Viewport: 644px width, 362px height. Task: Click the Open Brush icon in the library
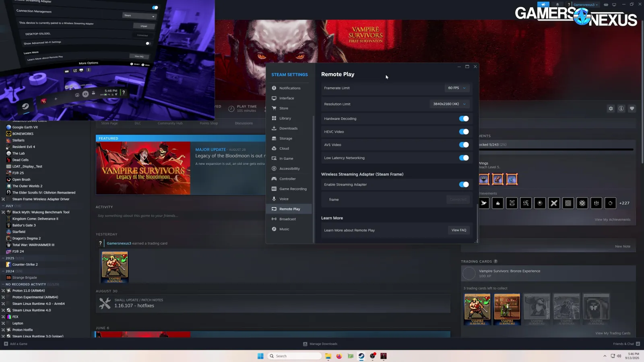(8, 180)
